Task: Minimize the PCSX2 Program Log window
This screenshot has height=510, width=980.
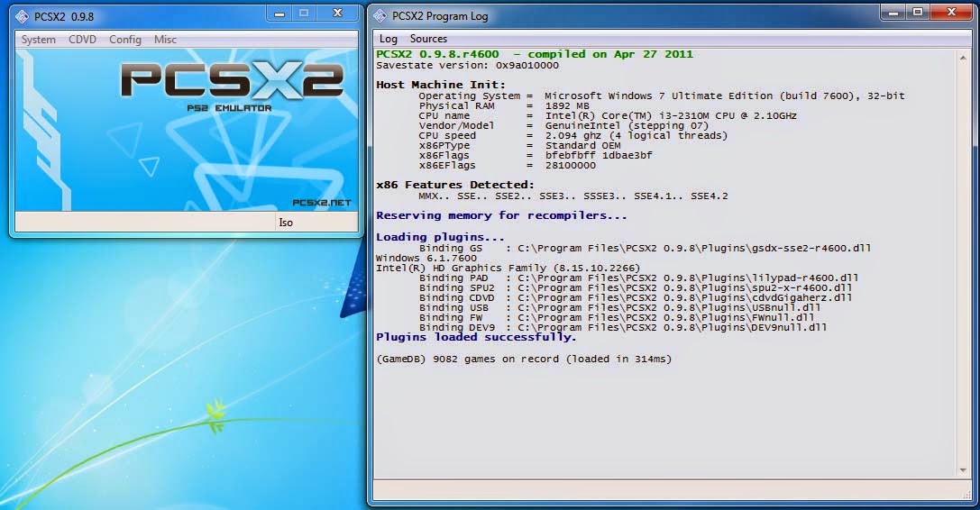Action: 893,12
